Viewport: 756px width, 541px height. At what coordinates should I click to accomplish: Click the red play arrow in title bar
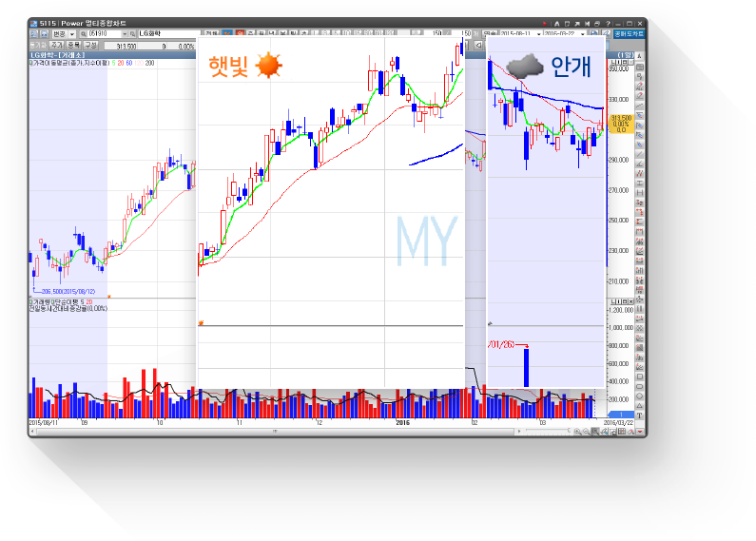click(x=544, y=23)
